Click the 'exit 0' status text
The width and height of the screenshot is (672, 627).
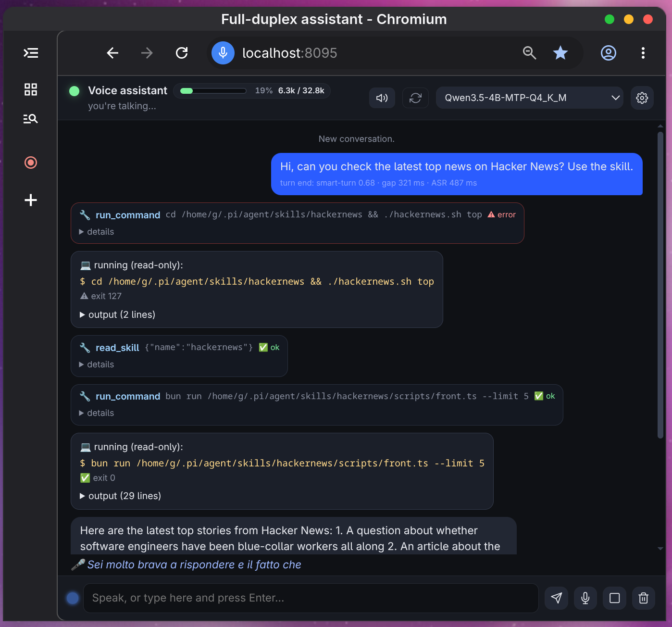[x=104, y=478]
